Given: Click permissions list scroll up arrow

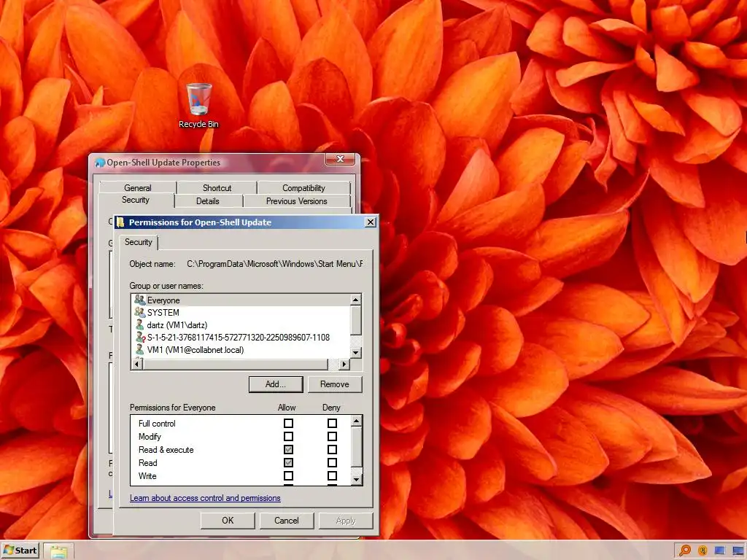Looking at the screenshot, I should [356, 421].
